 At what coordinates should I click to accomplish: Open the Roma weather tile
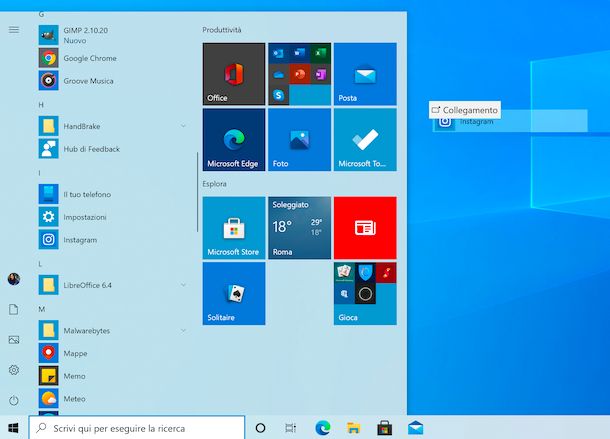300,228
